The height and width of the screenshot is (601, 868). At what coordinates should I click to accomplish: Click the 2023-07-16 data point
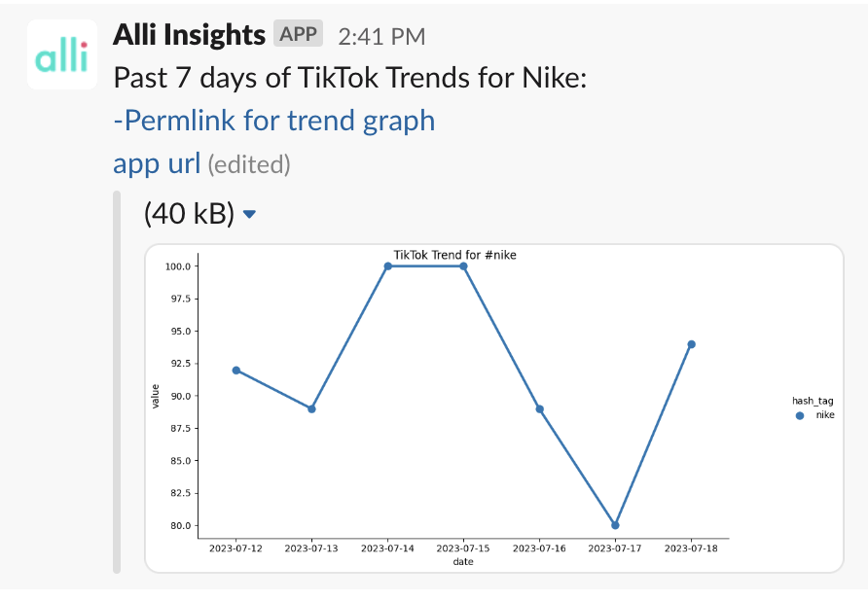tap(539, 408)
